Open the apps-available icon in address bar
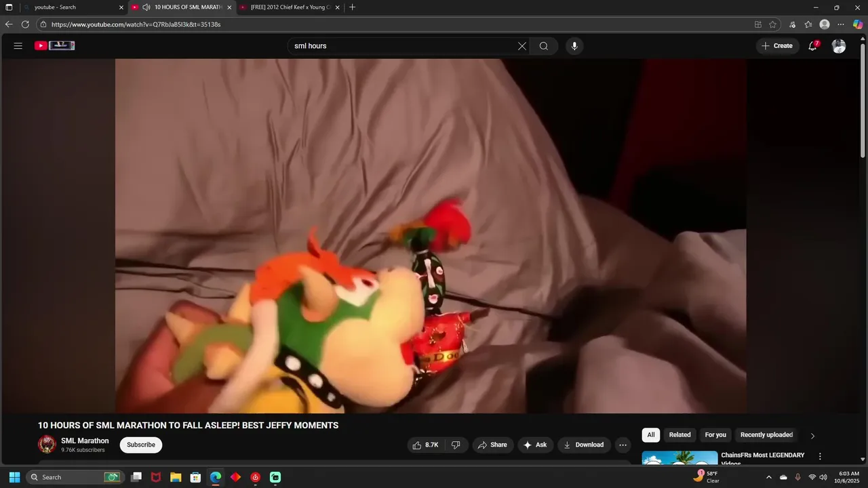 pos(758,24)
